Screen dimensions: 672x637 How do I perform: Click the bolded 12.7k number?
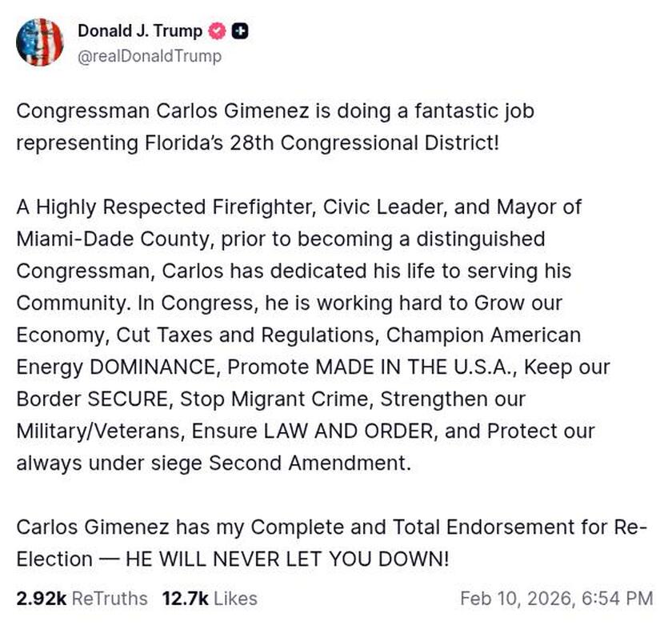point(182,599)
